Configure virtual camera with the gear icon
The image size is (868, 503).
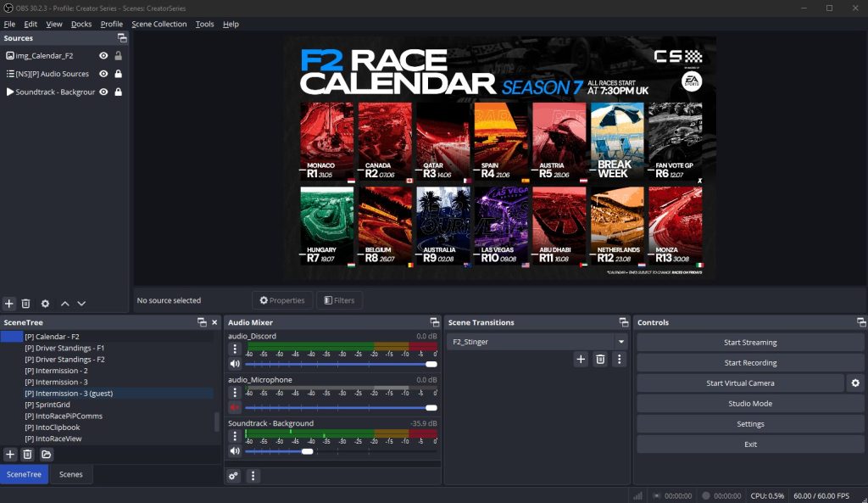pyautogui.click(x=855, y=383)
